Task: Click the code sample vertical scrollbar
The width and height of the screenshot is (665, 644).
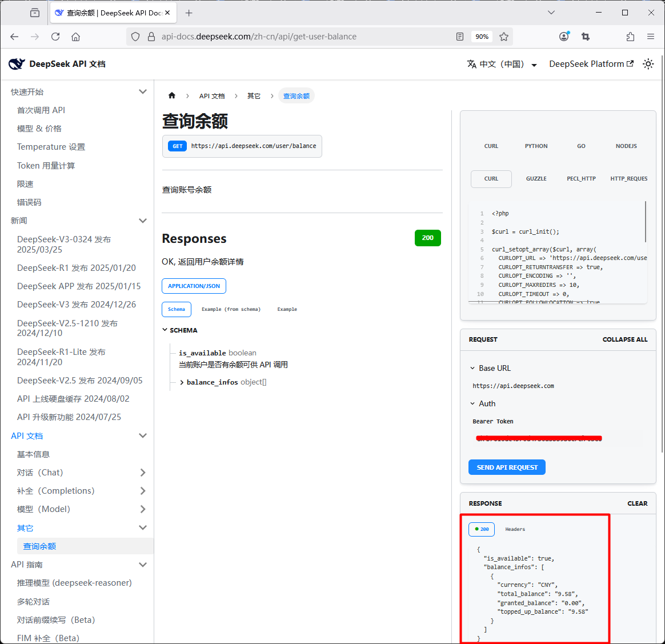Action: [x=645, y=222]
